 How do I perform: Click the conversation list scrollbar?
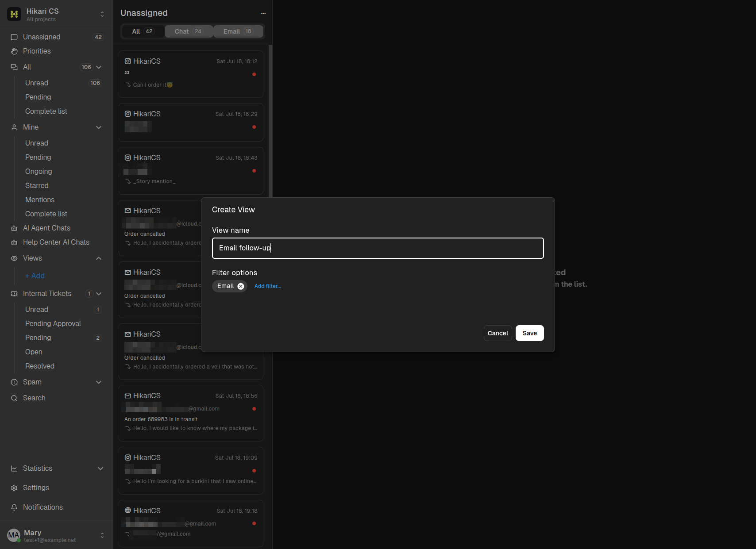(270, 121)
